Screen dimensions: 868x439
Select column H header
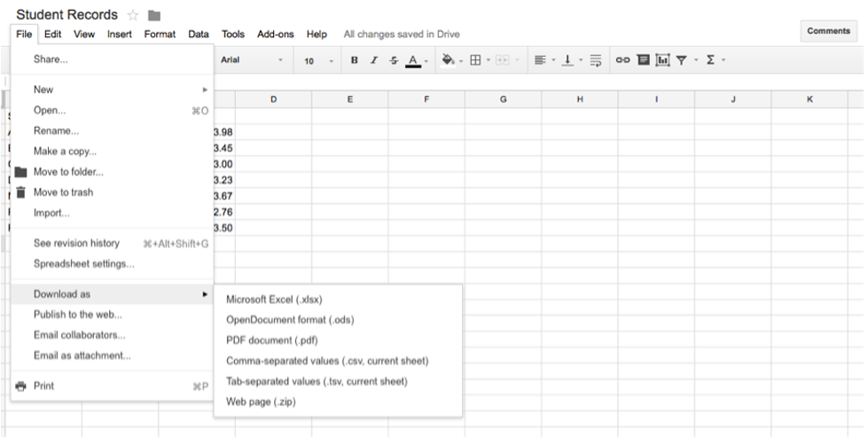point(580,99)
